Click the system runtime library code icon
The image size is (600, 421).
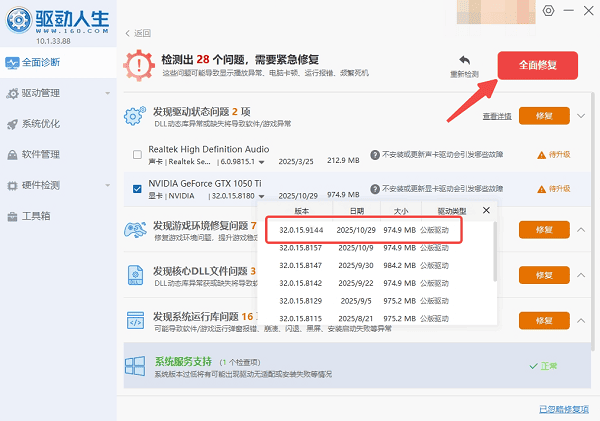[x=135, y=320]
